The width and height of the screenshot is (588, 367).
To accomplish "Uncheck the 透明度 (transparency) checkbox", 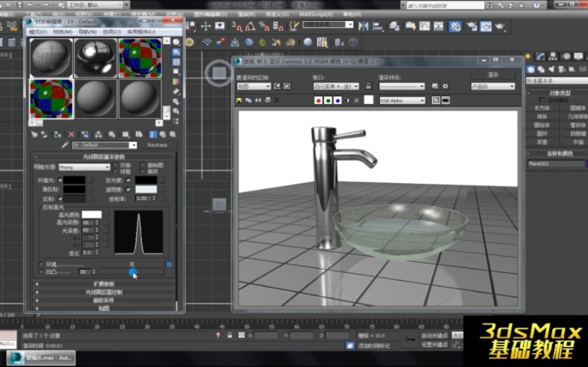I will (x=128, y=189).
